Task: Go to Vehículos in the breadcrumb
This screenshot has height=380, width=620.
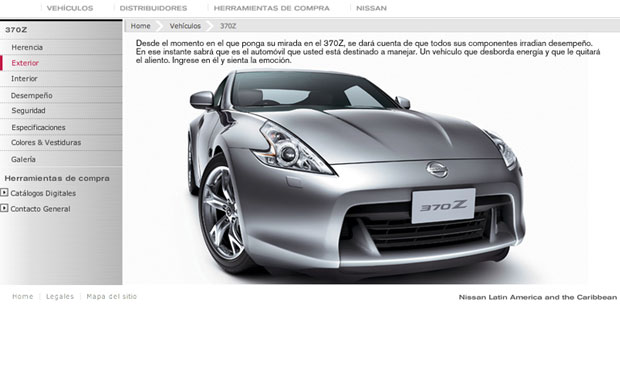Action: 185,26
